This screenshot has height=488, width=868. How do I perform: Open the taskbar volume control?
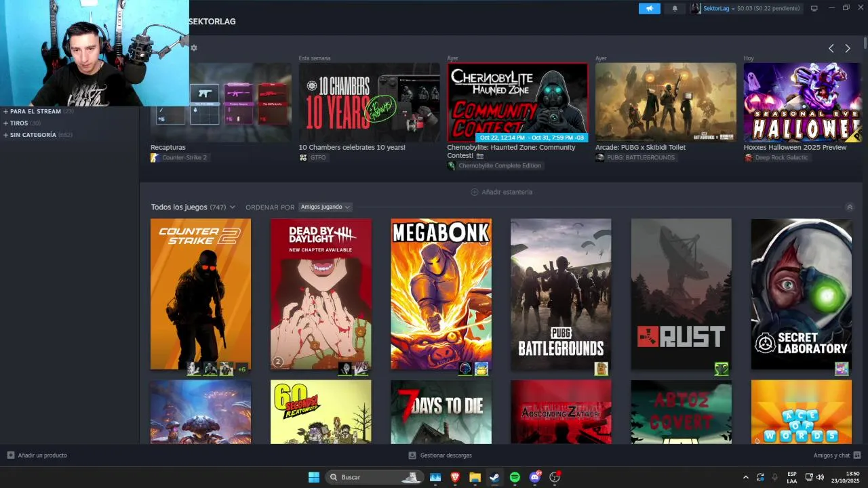tap(820, 477)
